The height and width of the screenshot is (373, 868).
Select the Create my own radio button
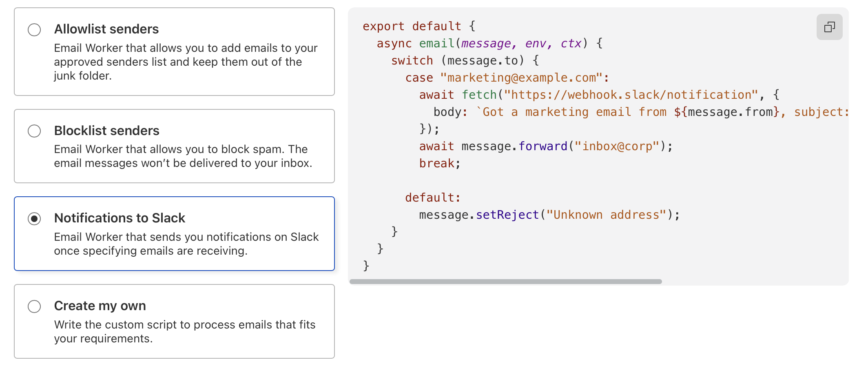pyautogui.click(x=34, y=306)
